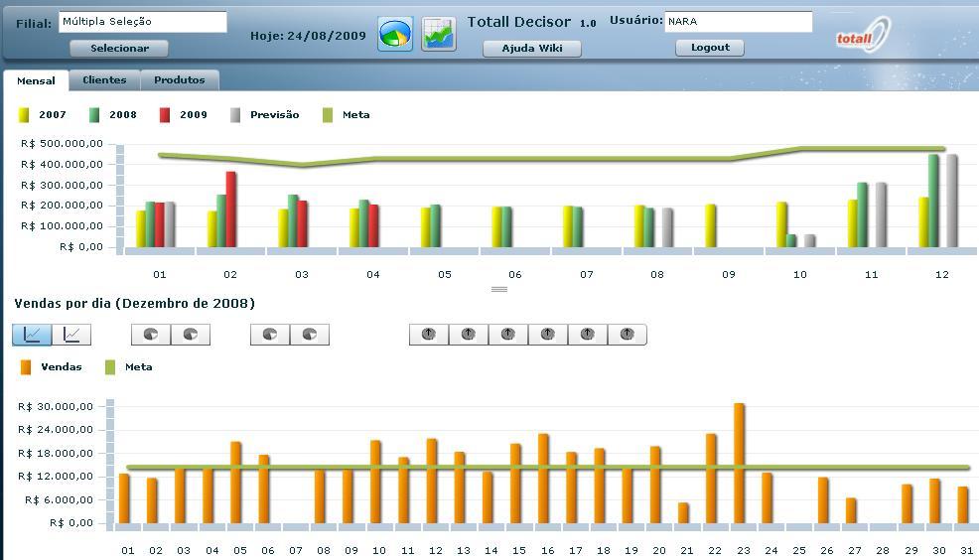The width and height of the screenshot is (979, 560).
Task: Click the first up-arrow gauge button
Action: coord(429,335)
